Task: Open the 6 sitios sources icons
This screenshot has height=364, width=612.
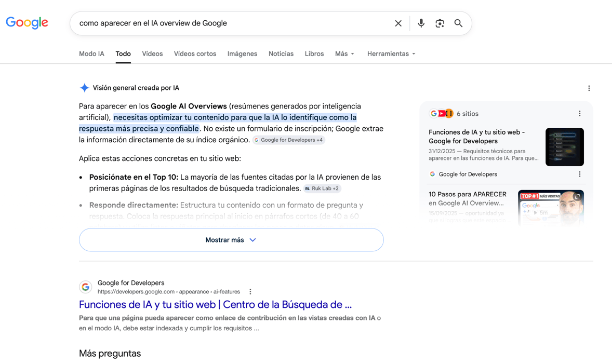Action: (441, 114)
